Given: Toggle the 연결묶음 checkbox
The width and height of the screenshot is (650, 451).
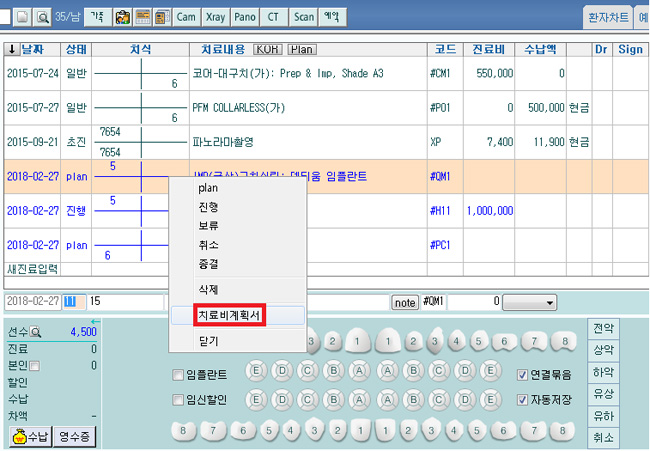Looking at the screenshot, I should (522, 376).
